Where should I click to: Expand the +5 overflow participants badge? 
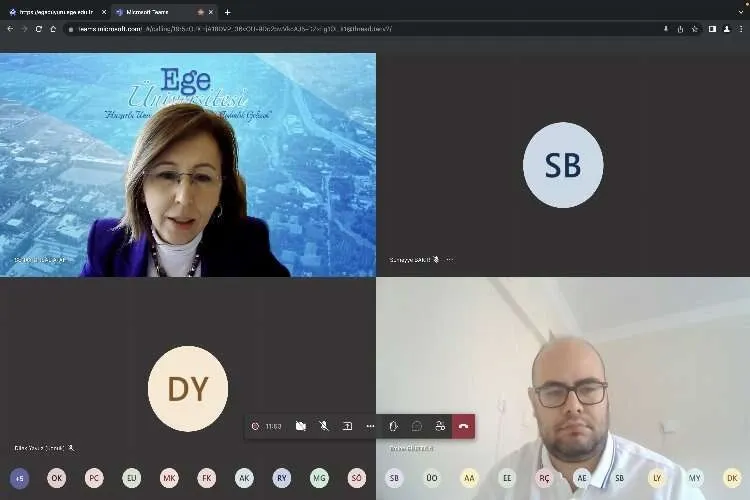point(19,478)
